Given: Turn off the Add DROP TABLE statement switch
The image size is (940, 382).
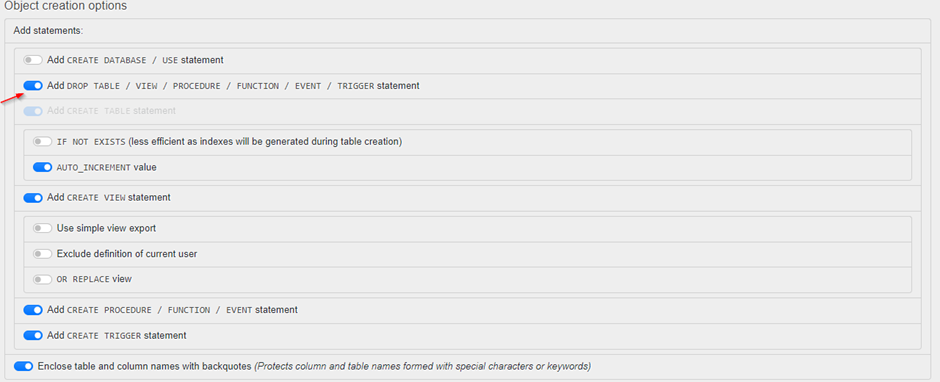Looking at the screenshot, I should [33, 86].
